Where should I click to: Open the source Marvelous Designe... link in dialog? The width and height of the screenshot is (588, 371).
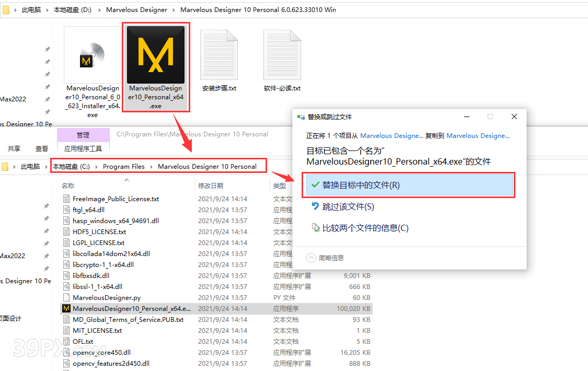pos(391,136)
